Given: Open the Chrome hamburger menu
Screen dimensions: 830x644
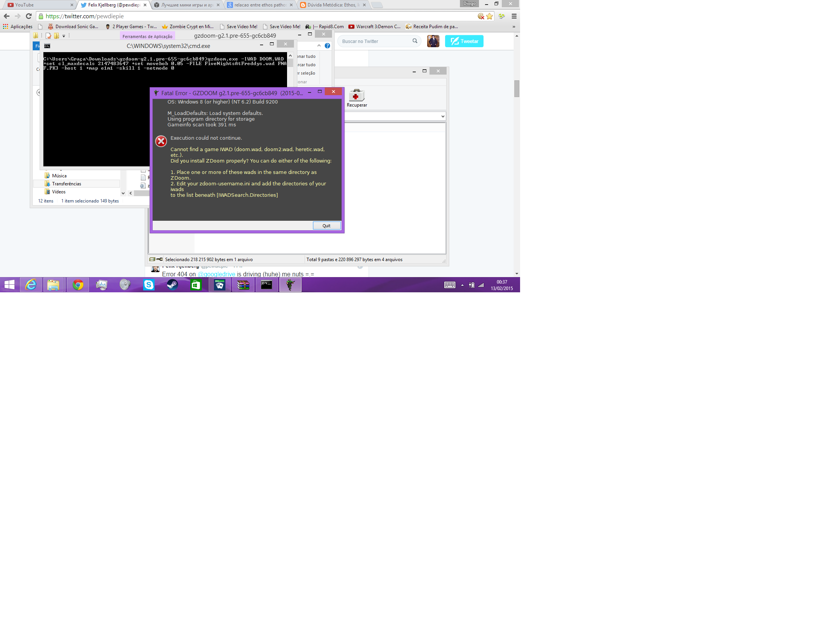Looking at the screenshot, I should tap(514, 16).
